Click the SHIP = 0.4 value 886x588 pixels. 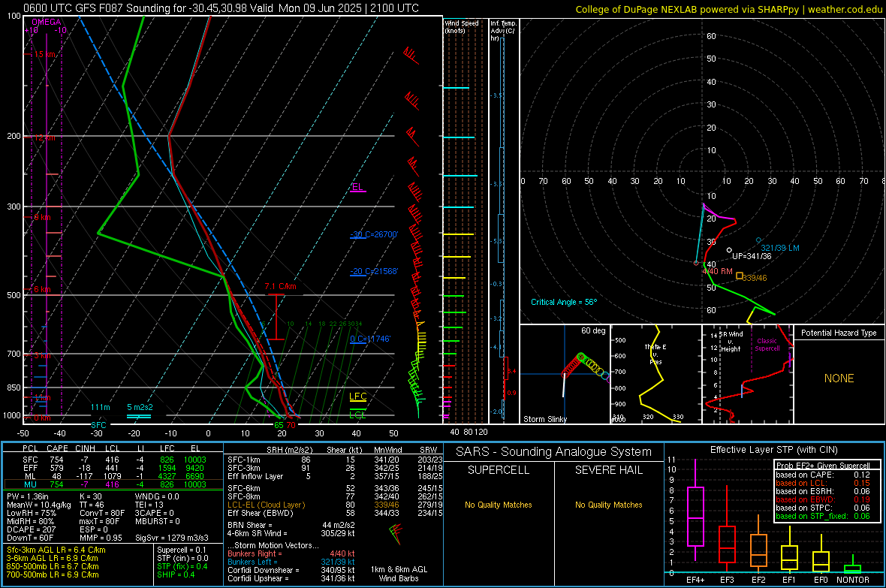click(x=176, y=574)
